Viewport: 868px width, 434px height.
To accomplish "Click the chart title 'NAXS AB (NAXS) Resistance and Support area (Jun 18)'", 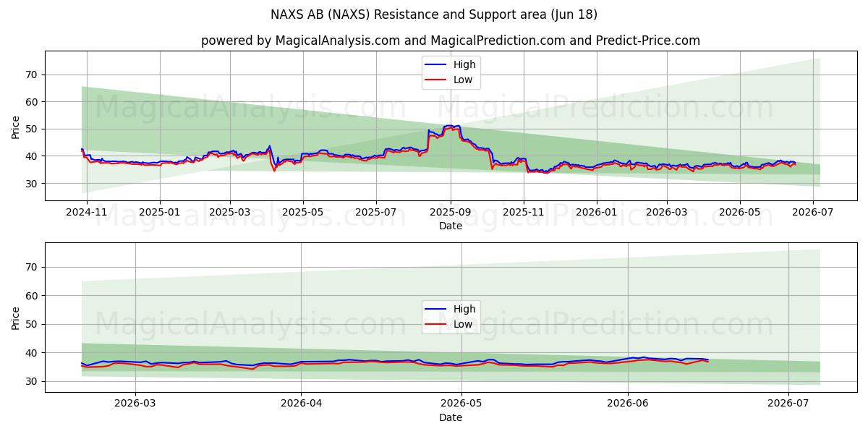I will pyautogui.click(x=434, y=14).
